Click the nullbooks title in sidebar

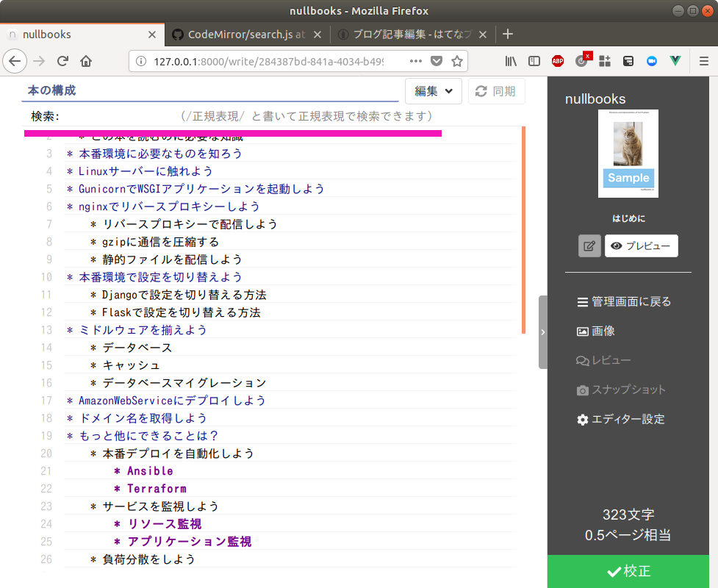[x=595, y=98]
